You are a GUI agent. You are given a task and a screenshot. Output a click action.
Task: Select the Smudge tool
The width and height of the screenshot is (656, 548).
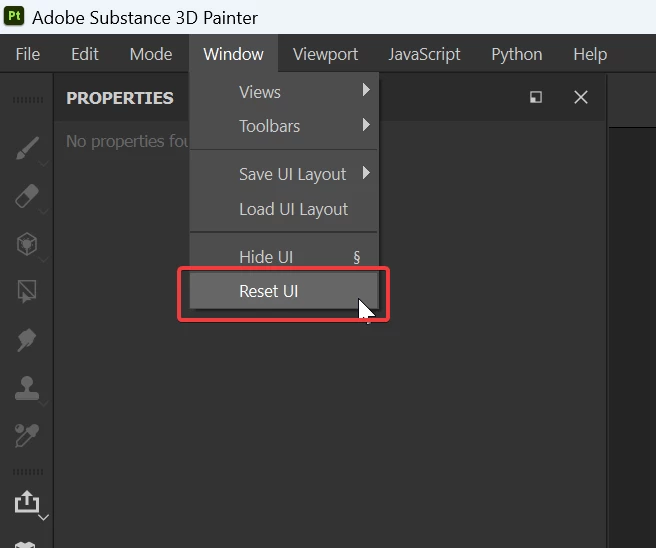tap(27, 340)
